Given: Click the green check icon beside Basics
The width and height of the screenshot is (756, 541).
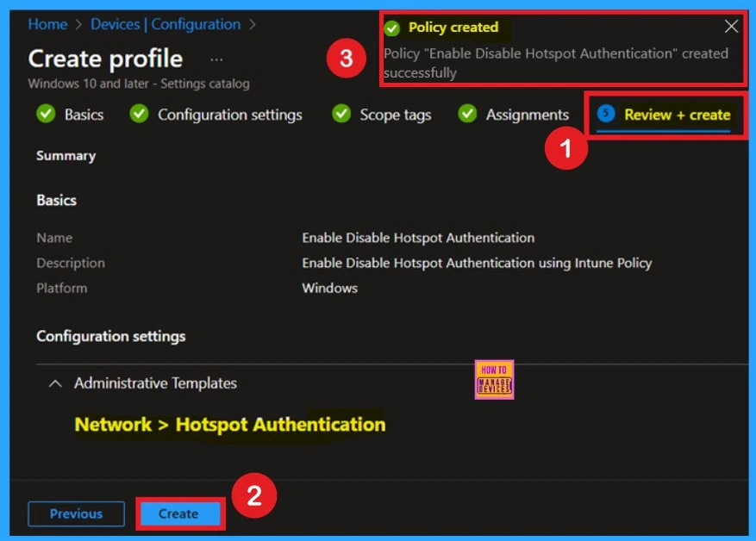Looking at the screenshot, I should (46, 114).
